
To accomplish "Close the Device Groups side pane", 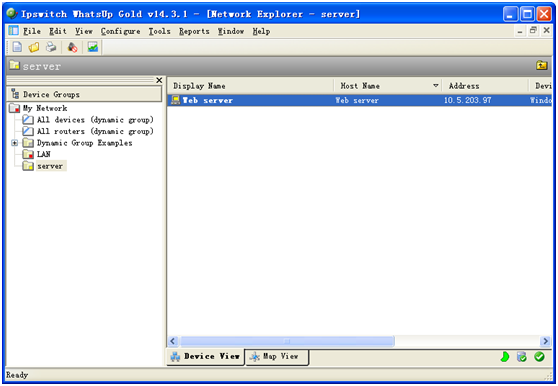I will (x=159, y=80).
